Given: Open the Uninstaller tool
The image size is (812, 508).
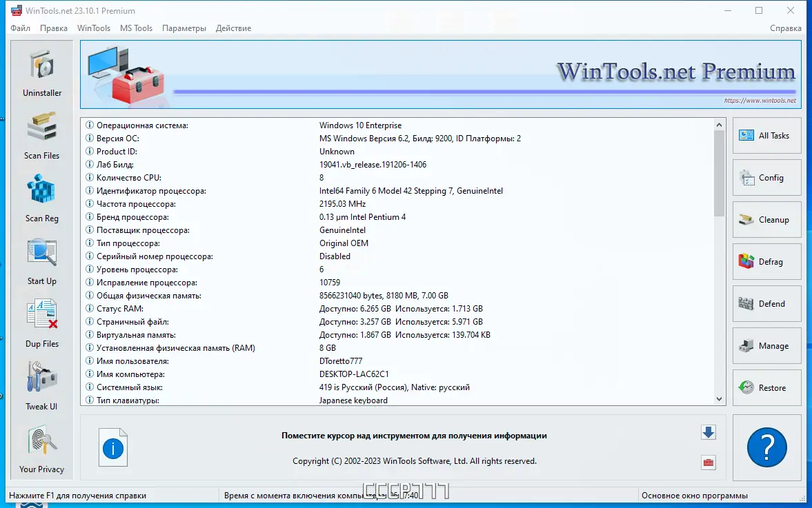Looking at the screenshot, I should (42, 73).
